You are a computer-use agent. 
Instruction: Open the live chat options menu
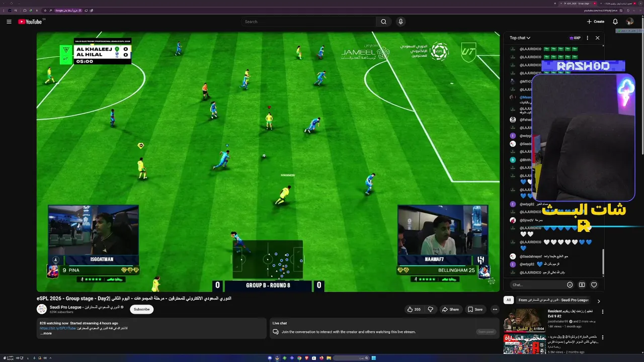pyautogui.click(x=587, y=38)
